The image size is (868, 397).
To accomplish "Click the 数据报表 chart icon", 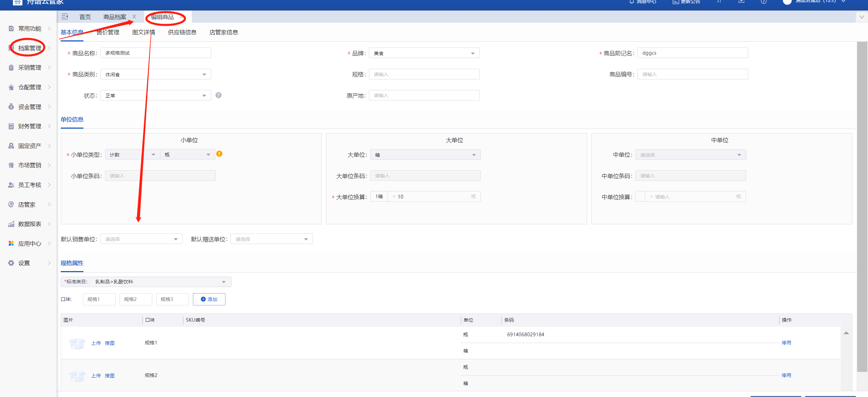I will (x=11, y=224).
